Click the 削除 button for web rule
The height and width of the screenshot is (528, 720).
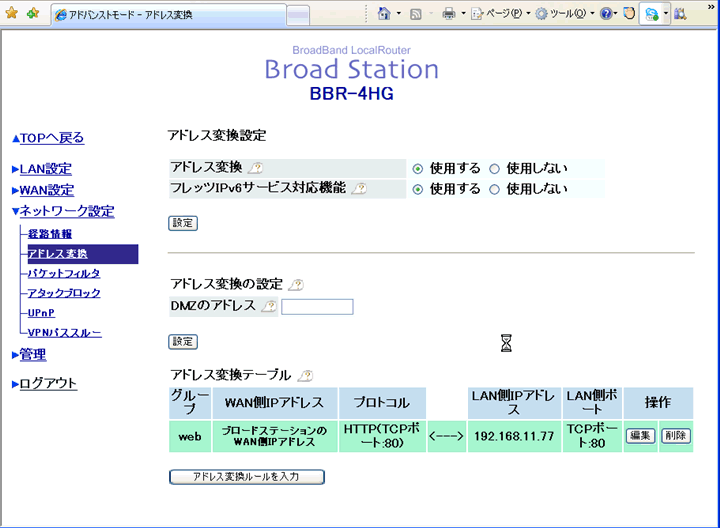(x=675, y=436)
